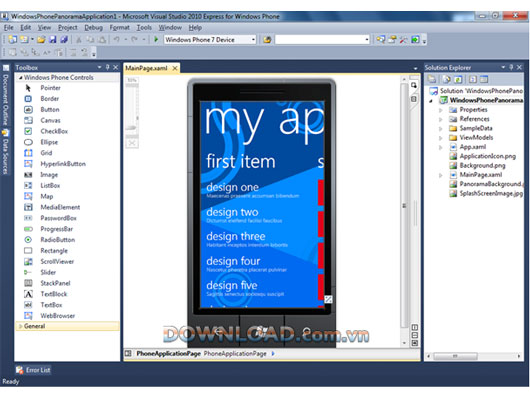Click the designer vertical scrollbar
Image resolution: width=530 pixels, height=403 pixels.
click(404, 206)
